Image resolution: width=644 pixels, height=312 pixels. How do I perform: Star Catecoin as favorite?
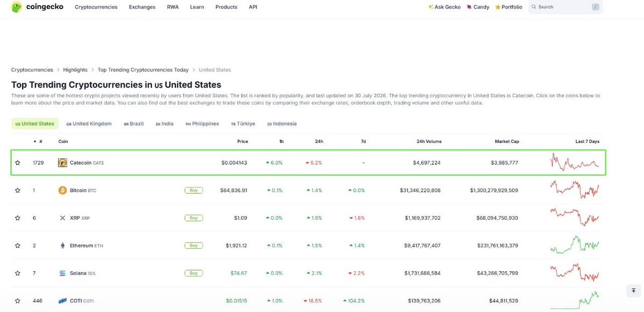[x=18, y=163]
